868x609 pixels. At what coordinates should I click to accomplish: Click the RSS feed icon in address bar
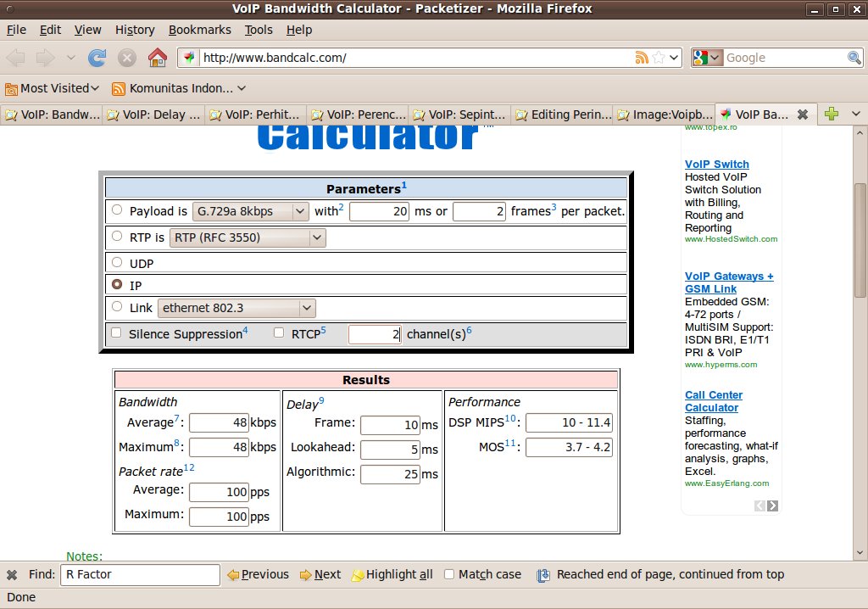click(642, 58)
